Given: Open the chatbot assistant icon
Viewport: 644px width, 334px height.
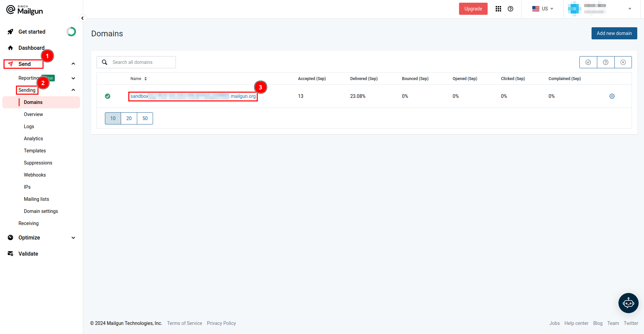Looking at the screenshot, I should pyautogui.click(x=628, y=303).
